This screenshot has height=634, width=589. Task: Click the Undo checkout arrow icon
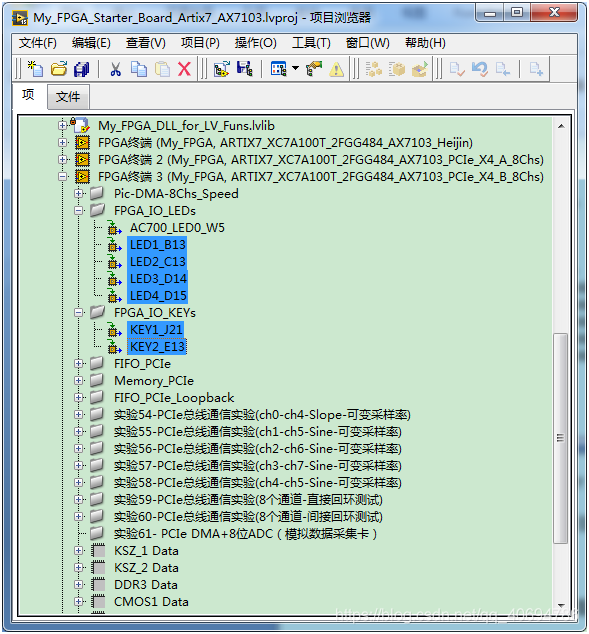click(479, 69)
